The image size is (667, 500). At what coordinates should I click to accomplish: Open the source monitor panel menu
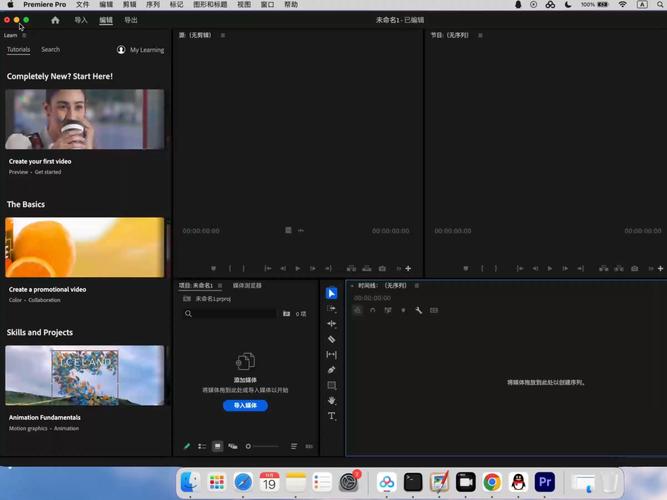click(x=222, y=35)
